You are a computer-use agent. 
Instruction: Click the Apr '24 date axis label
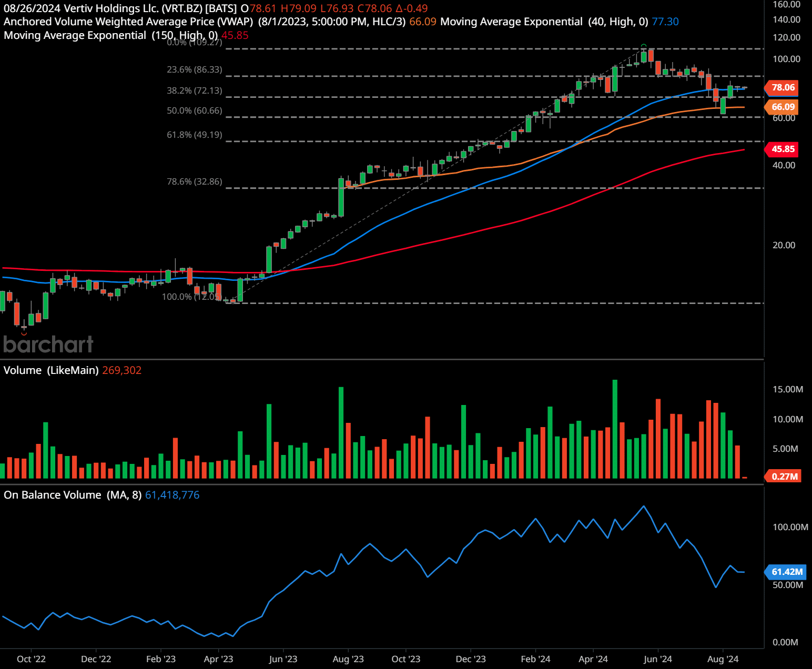pos(593,659)
